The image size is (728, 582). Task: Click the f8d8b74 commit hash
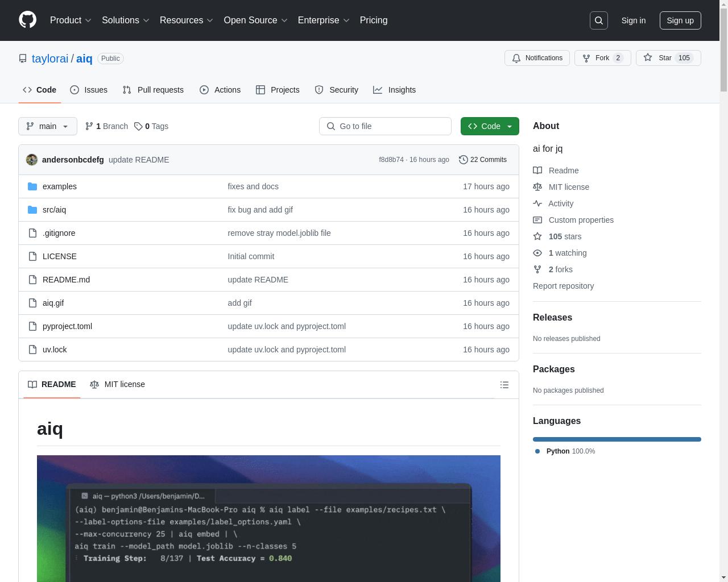coord(391,160)
